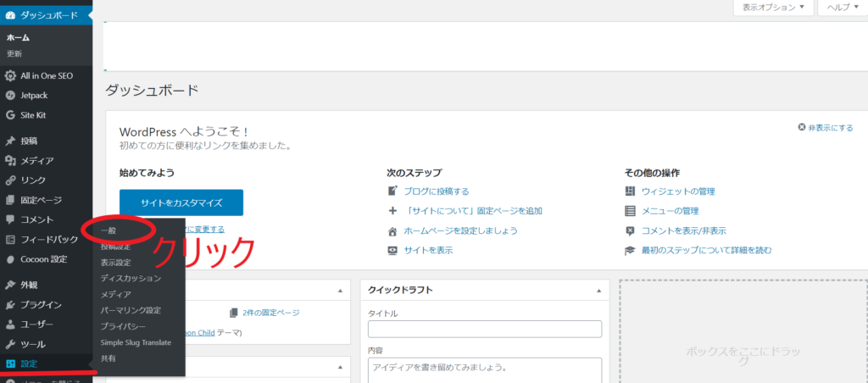Click the メディア sidebar icon
The width and height of the screenshot is (868, 383).
point(10,160)
